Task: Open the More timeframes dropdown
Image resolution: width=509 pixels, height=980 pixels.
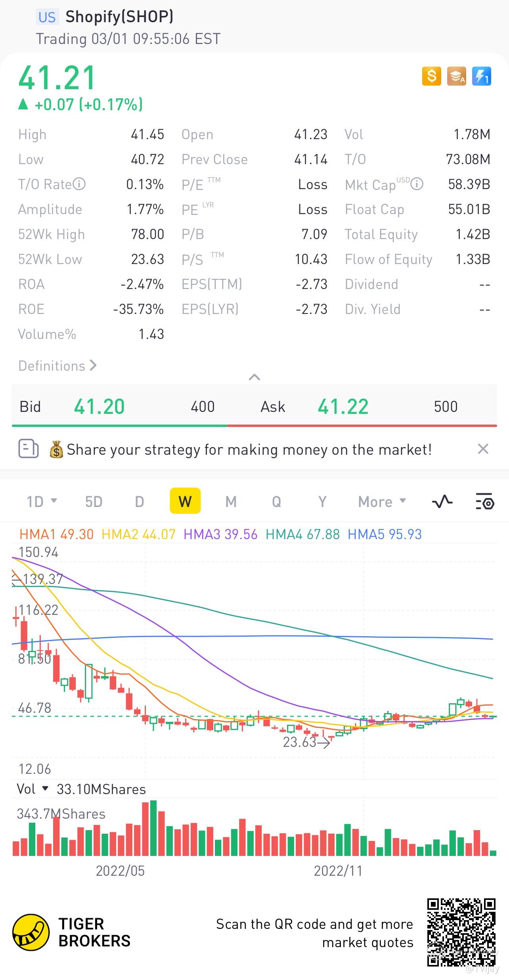Action: click(x=382, y=501)
